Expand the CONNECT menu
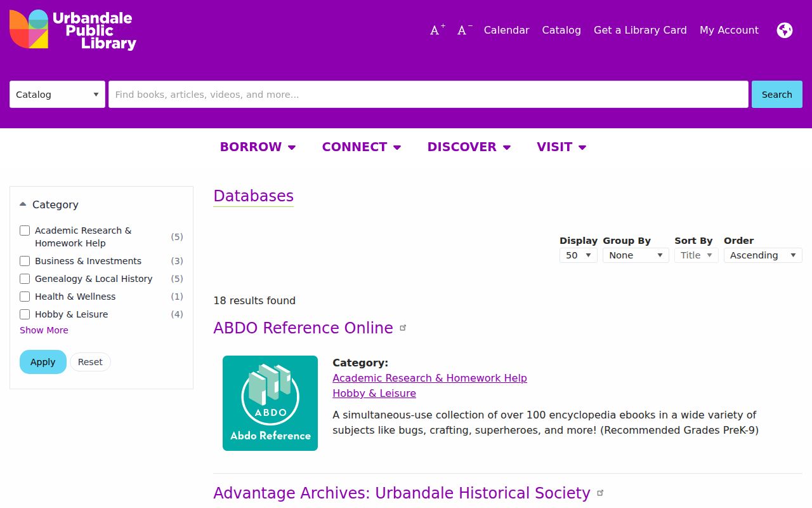This screenshot has height=508, width=812. pyautogui.click(x=362, y=147)
